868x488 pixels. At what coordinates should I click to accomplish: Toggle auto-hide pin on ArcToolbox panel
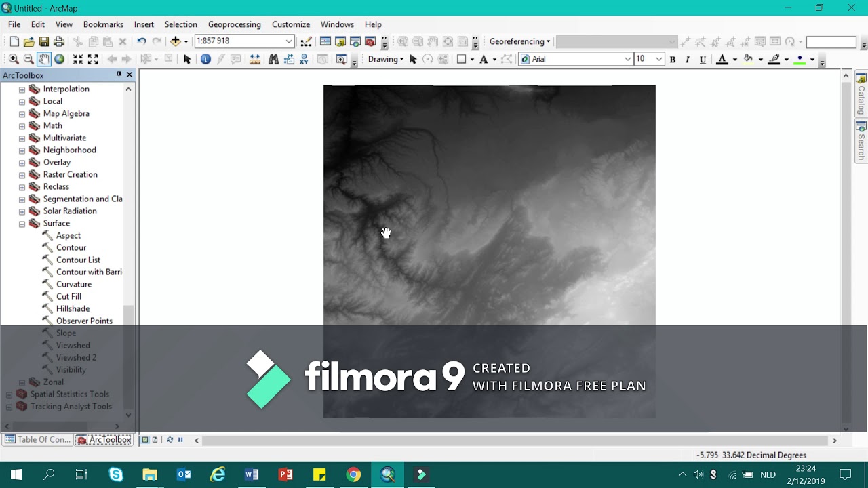pos(119,75)
